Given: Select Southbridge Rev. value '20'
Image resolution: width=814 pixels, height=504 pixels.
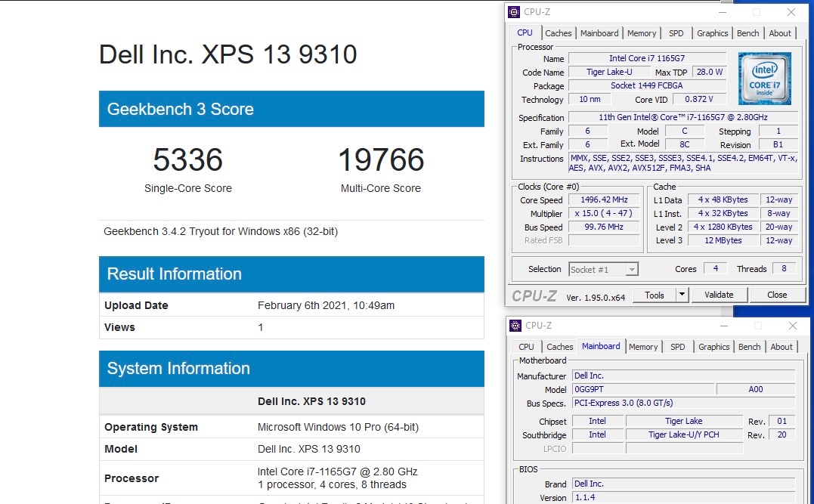Looking at the screenshot, I should (x=782, y=434).
